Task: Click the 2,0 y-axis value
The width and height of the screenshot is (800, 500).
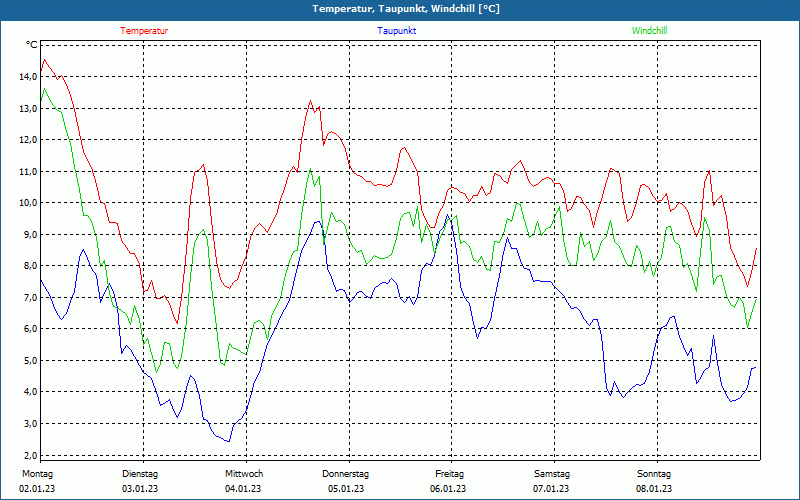Action: (30, 455)
